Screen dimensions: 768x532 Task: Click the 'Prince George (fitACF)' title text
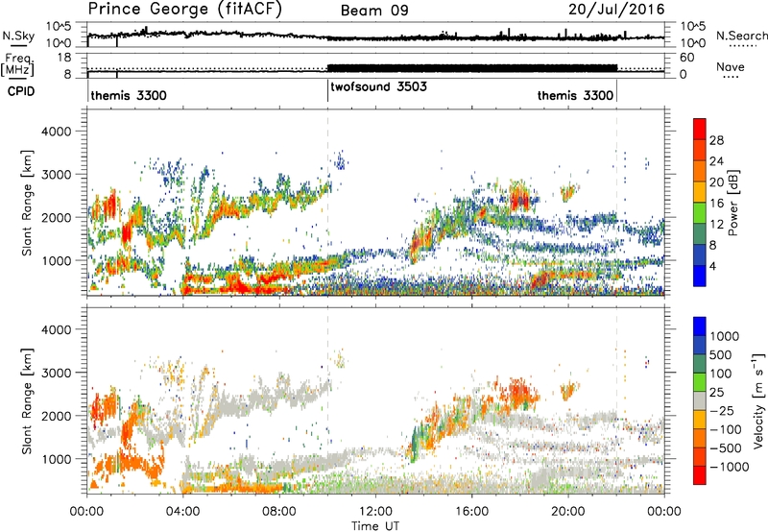[185, 10]
